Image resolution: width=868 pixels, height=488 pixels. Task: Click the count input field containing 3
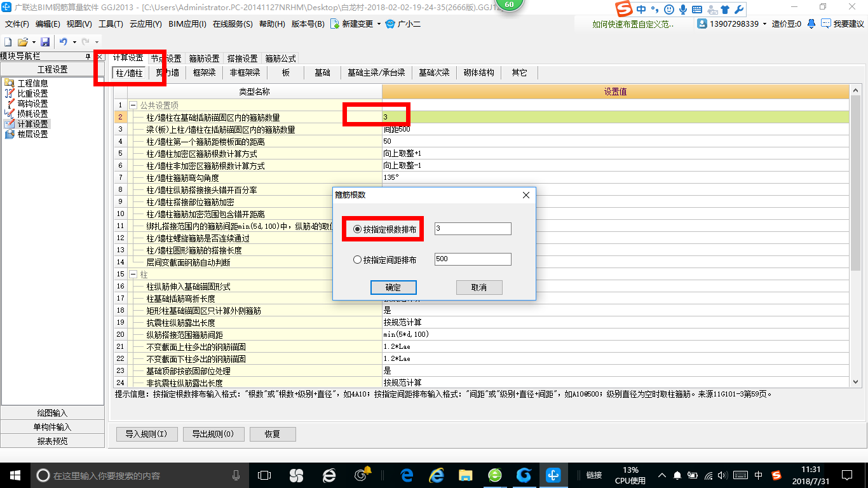[473, 229]
